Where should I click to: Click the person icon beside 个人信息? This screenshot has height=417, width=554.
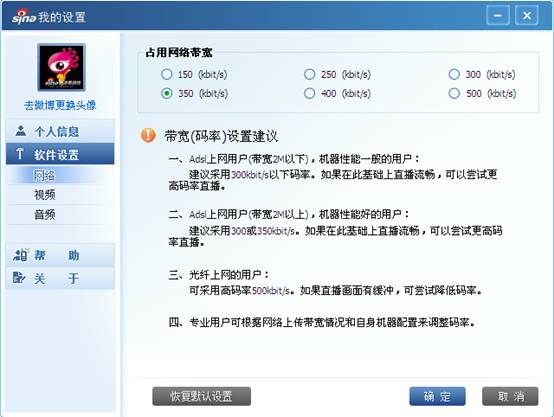click(x=21, y=131)
